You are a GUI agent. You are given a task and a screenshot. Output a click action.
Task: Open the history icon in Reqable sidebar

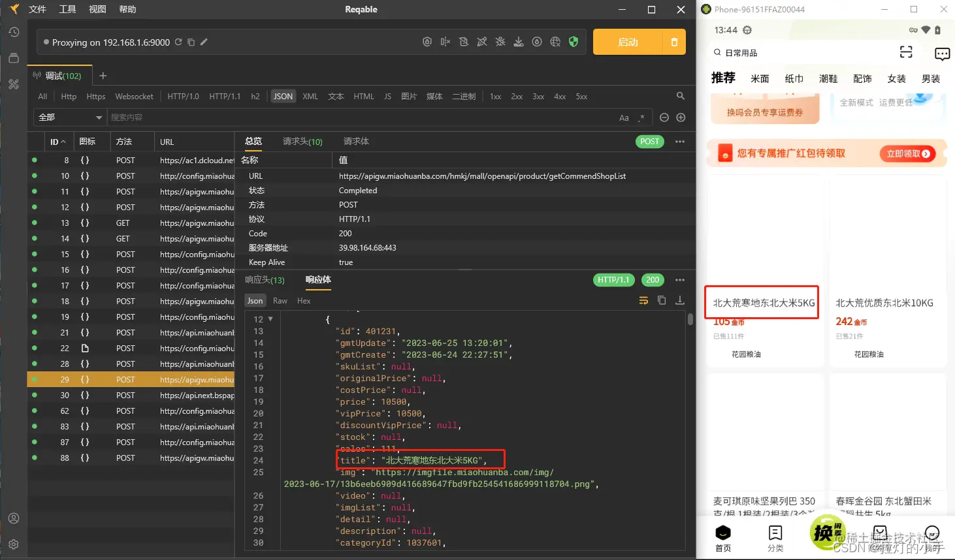coord(14,32)
